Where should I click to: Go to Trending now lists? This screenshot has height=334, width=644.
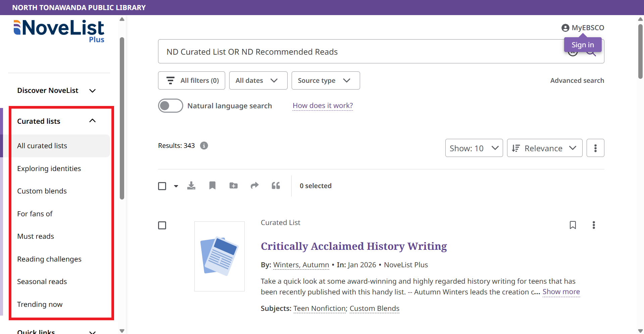point(40,304)
